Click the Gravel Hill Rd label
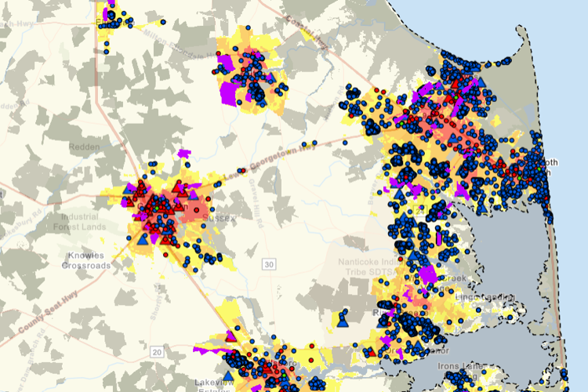 [256, 204]
